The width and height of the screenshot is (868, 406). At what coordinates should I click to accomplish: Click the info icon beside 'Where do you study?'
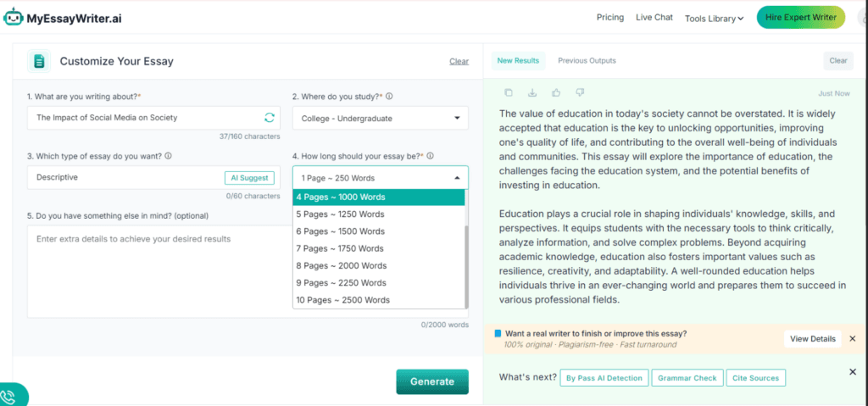pos(389,97)
